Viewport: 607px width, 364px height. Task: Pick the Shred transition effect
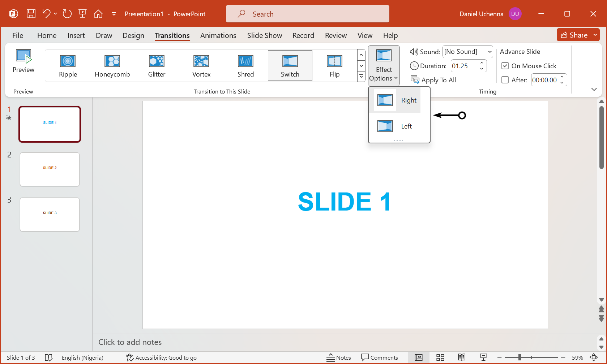pyautogui.click(x=245, y=66)
